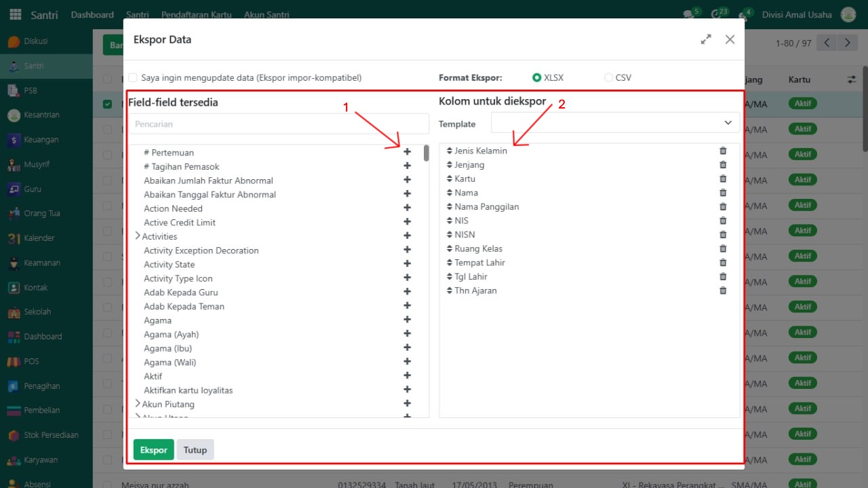Add Activity State field to export
The height and width of the screenshot is (488, 868).
pyautogui.click(x=407, y=265)
